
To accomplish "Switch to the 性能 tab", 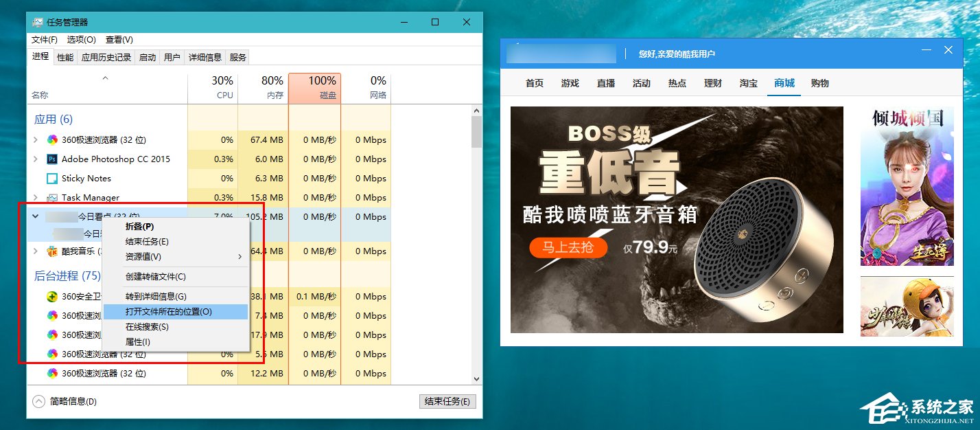I will pyautogui.click(x=65, y=57).
